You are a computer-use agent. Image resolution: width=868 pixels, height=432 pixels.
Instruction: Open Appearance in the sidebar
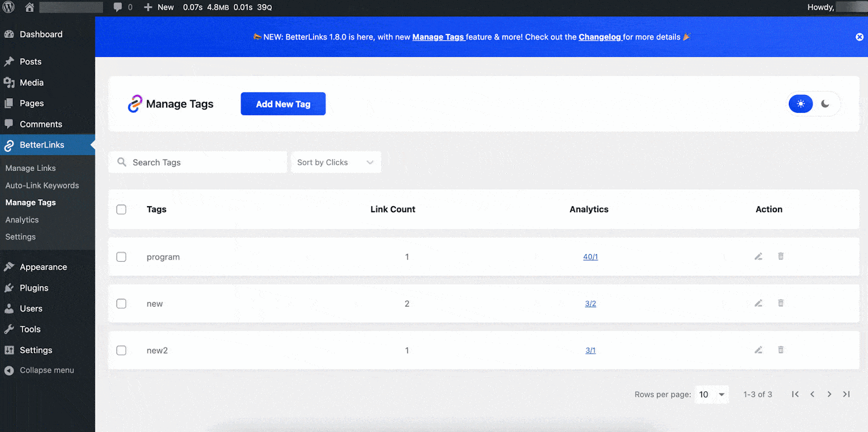(47, 267)
